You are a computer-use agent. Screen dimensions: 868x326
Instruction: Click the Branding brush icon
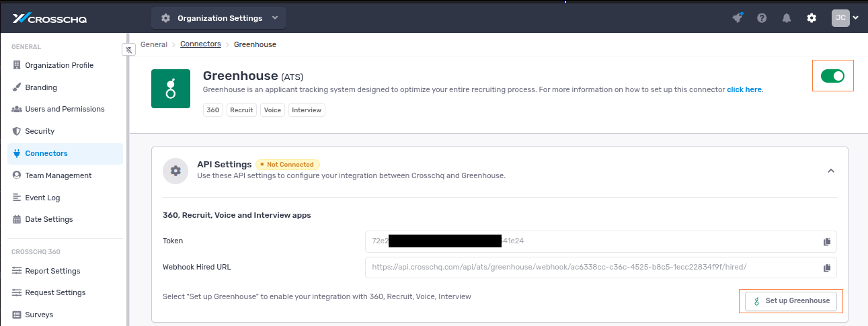[x=17, y=87]
